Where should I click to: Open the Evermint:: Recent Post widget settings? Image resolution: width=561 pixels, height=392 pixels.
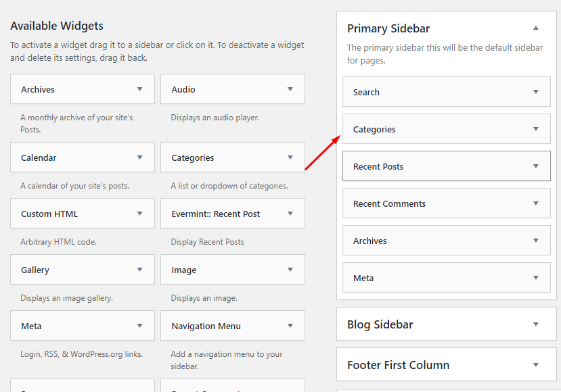click(232, 213)
